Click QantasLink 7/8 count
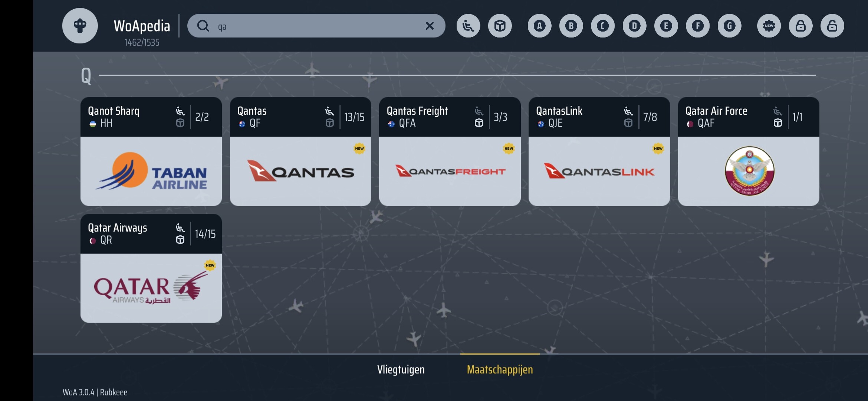Screen dimensions: 868x401 [650, 117]
